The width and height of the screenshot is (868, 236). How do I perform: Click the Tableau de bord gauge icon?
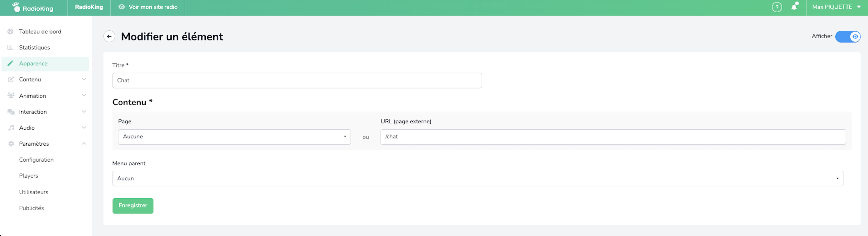10,31
